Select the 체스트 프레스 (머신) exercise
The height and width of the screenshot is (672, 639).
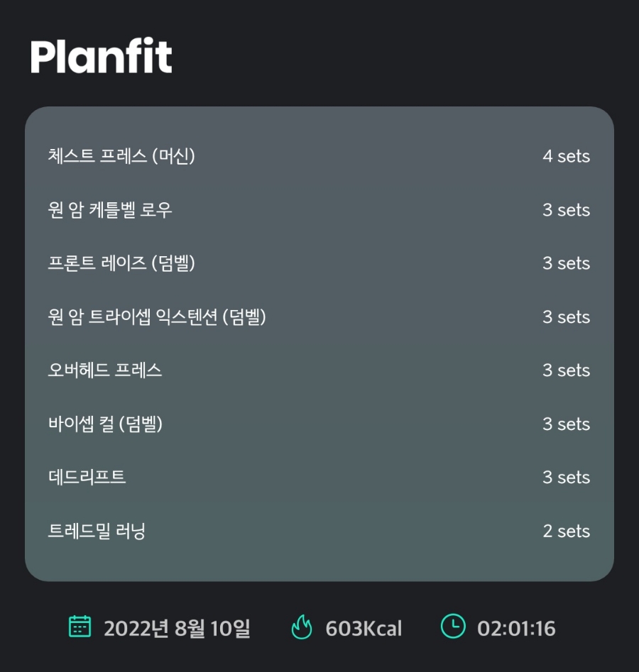[x=121, y=156]
